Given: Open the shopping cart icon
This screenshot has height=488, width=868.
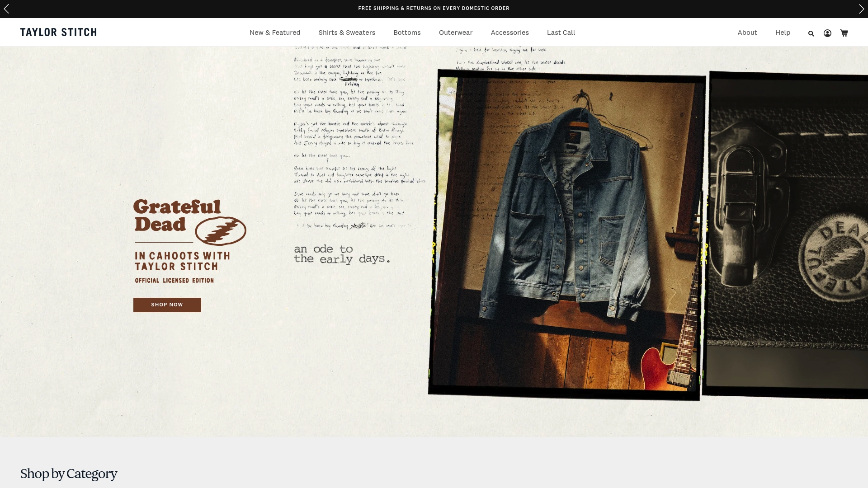Looking at the screenshot, I should pyautogui.click(x=844, y=33).
